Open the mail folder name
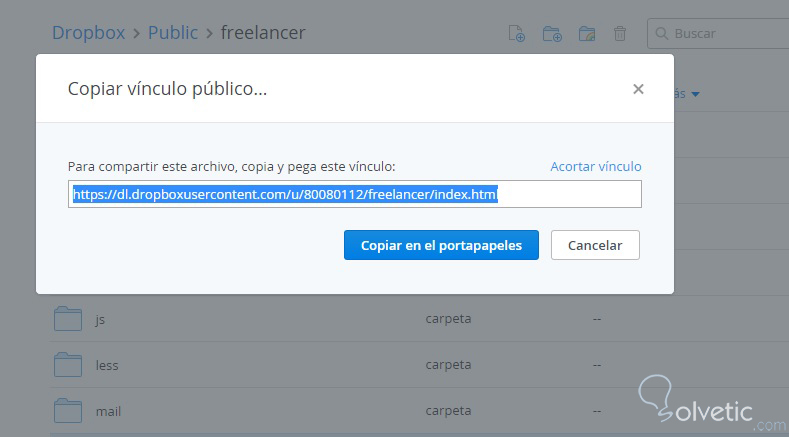 (109, 411)
